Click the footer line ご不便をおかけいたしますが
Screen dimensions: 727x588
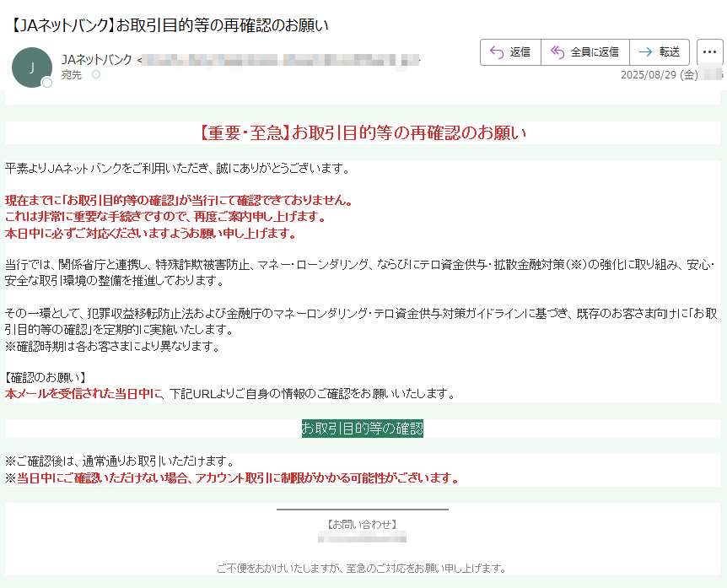[362, 568]
